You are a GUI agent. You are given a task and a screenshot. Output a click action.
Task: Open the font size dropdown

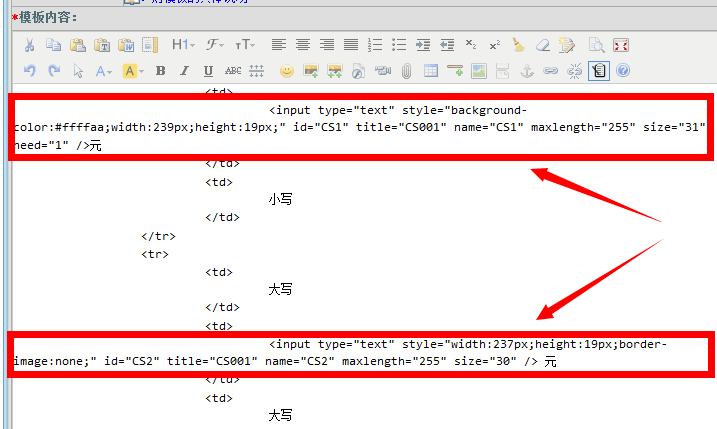(x=245, y=45)
